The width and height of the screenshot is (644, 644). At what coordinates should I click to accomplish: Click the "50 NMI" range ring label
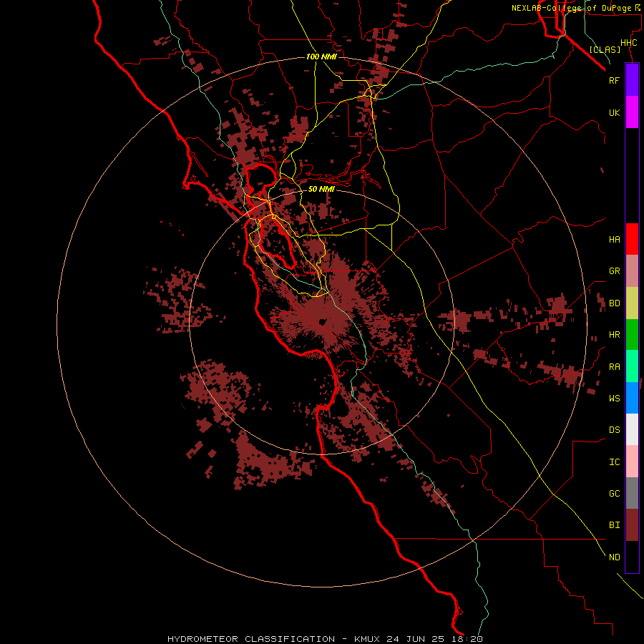tap(321, 189)
